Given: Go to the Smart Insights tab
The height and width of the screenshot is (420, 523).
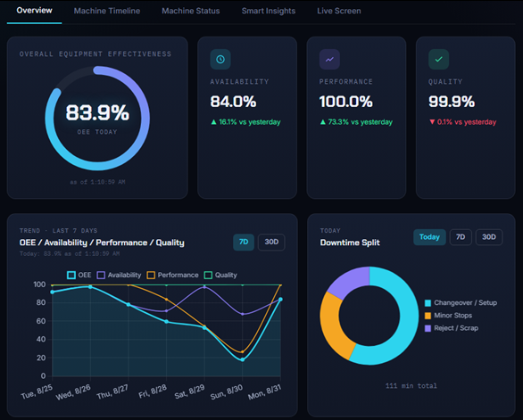Looking at the screenshot, I should (269, 11).
